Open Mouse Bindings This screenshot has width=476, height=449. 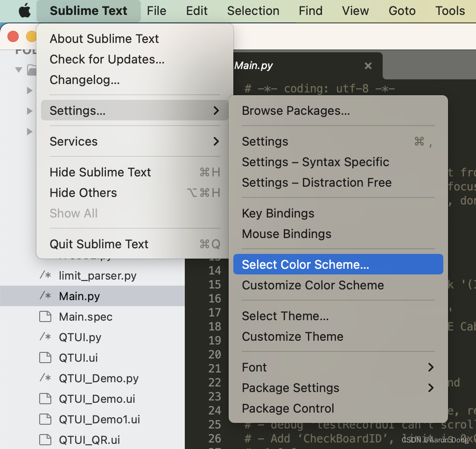(338, 234)
